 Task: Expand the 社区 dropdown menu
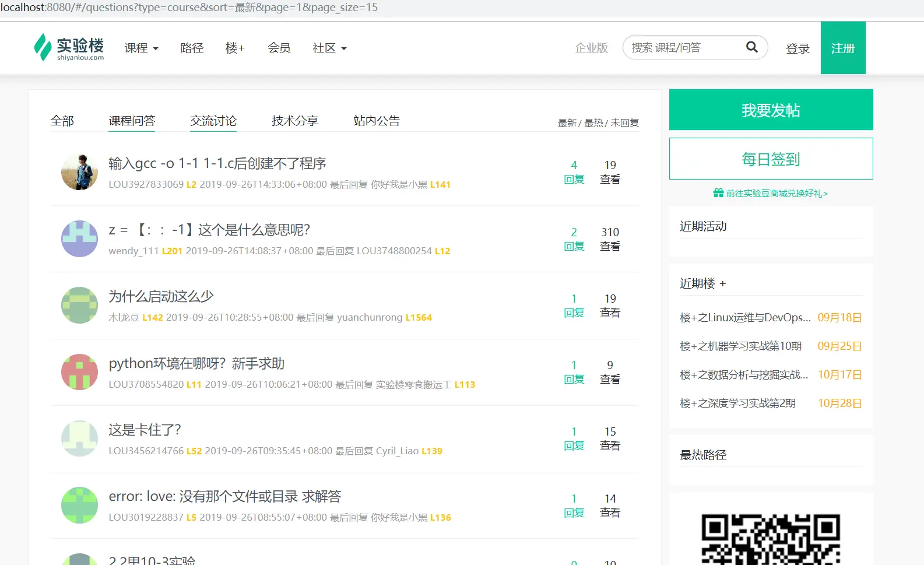[329, 48]
